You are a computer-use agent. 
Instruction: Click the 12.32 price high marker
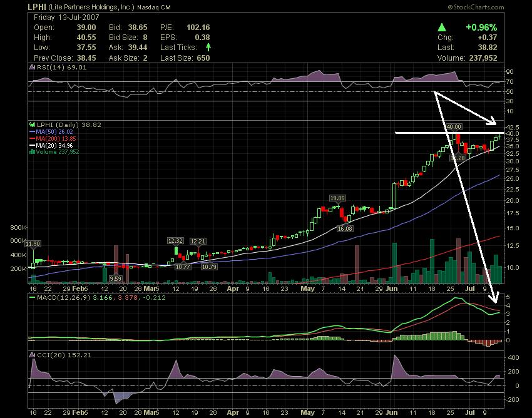(x=175, y=240)
